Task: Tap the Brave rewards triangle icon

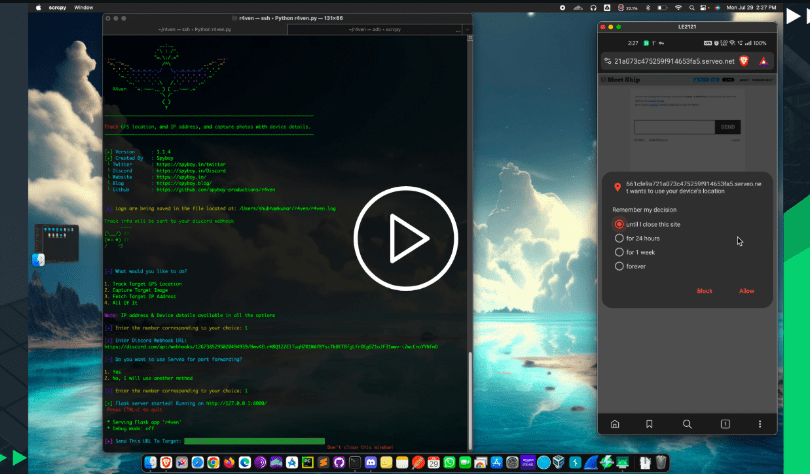Action: pos(762,61)
